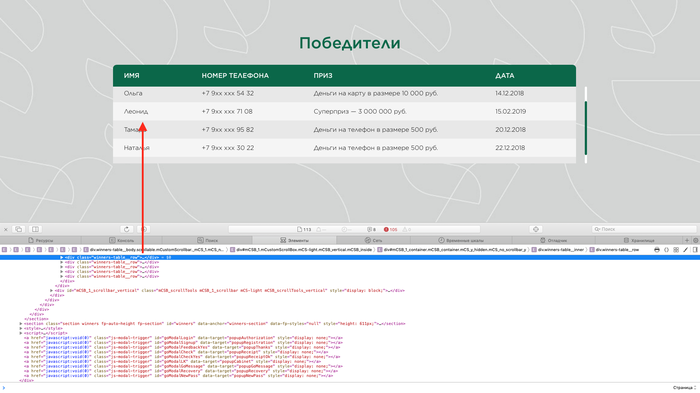Detach inspector into separate window
700x393 pixels.
pos(19,230)
